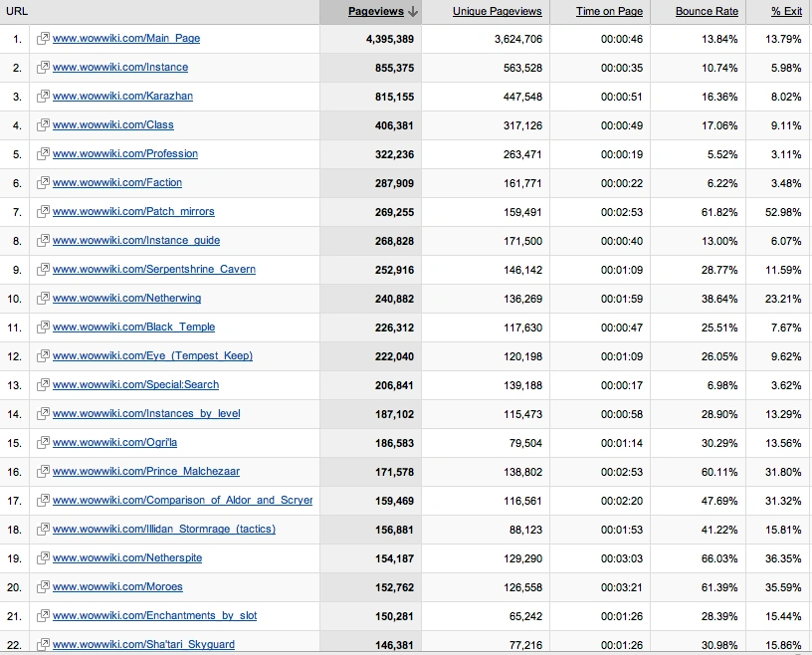Click the external-link icon next to Sha'tari_Skyguard
The height and width of the screenshot is (655, 812).
pyautogui.click(x=43, y=644)
